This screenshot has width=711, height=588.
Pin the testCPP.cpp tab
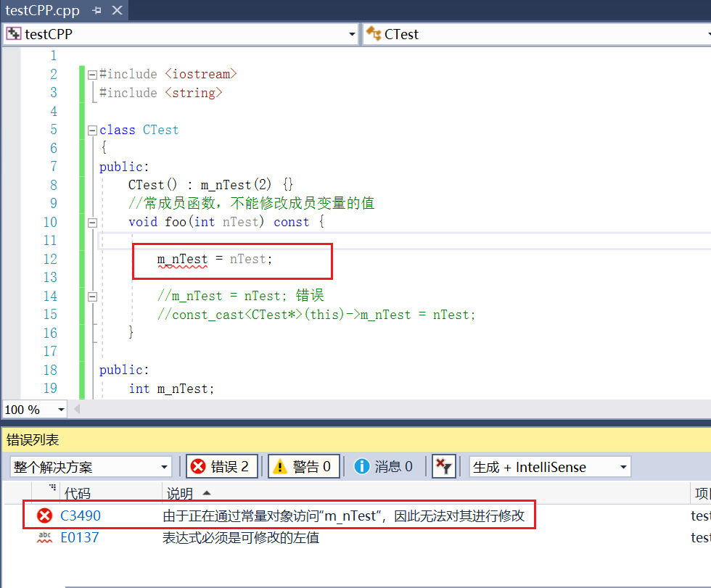pos(96,10)
